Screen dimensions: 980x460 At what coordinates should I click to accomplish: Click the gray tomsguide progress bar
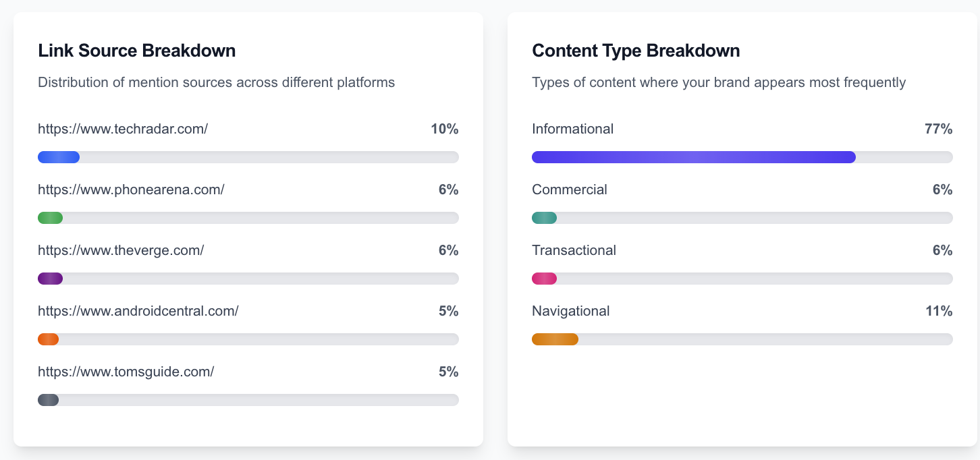click(49, 400)
